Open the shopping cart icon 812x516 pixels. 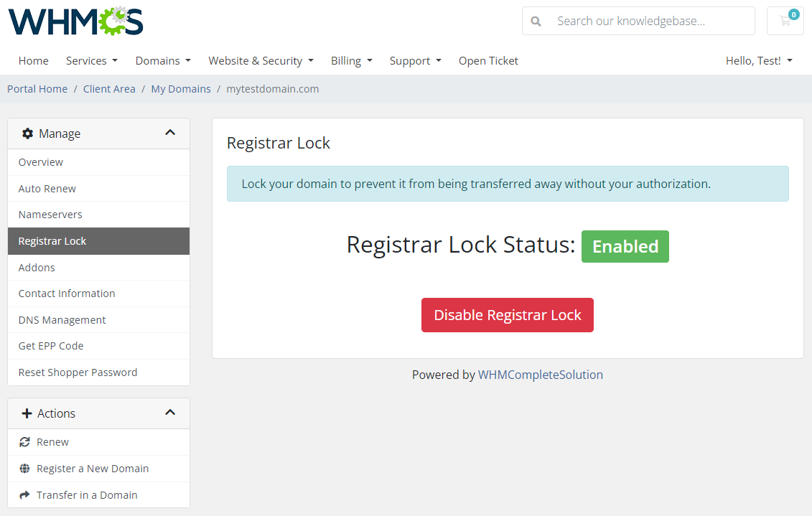coord(785,21)
